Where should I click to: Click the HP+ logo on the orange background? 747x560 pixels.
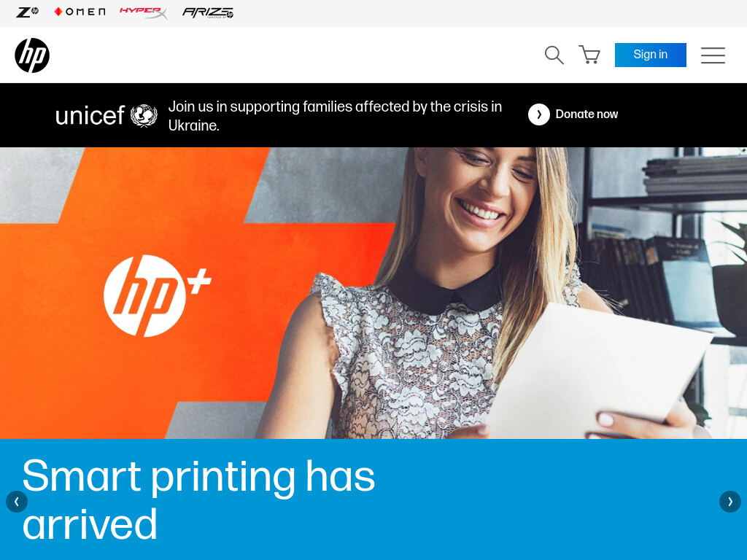click(x=158, y=296)
